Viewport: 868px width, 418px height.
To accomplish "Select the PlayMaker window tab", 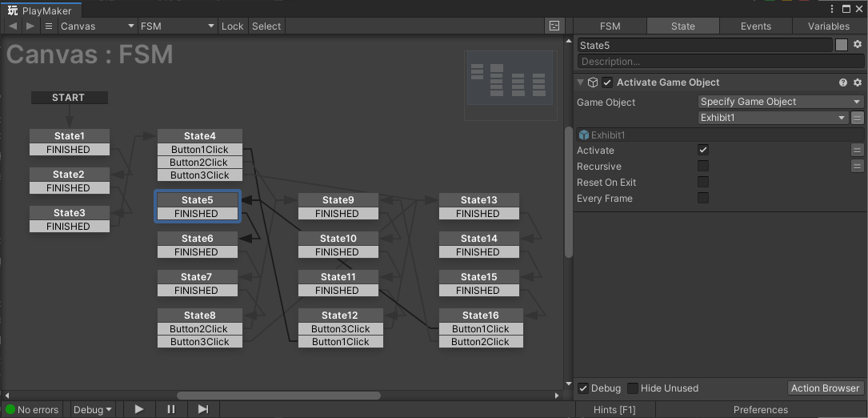I will coord(41,10).
